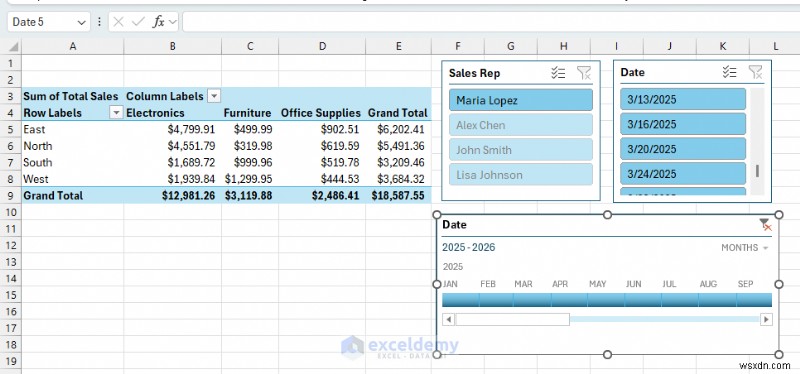The width and height of the screenshot is (800, 374).
Task: Click the enter checkmark in formula bar
Action: (x=138, y=21)
